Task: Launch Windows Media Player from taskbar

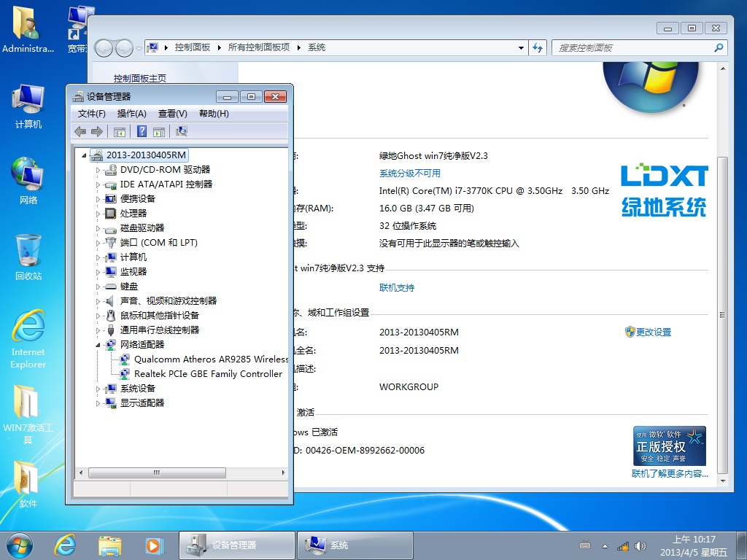Action: (x=155, y=545)
